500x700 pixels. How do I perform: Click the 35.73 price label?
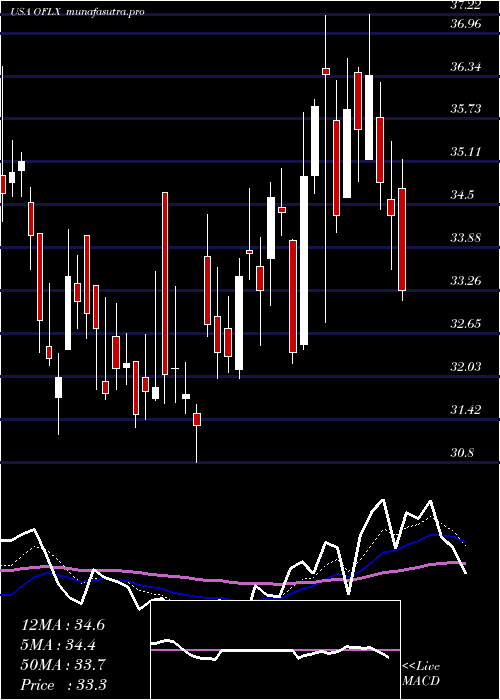coord(465,109)
